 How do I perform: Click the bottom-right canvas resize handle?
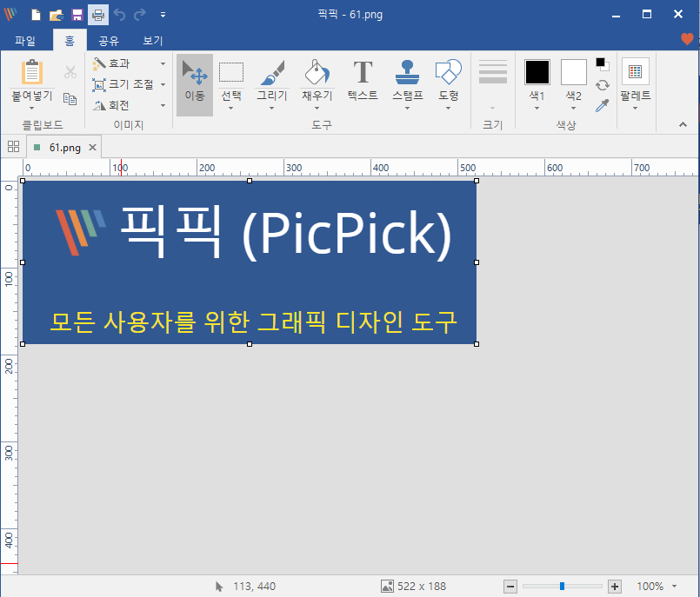point(477,344)
